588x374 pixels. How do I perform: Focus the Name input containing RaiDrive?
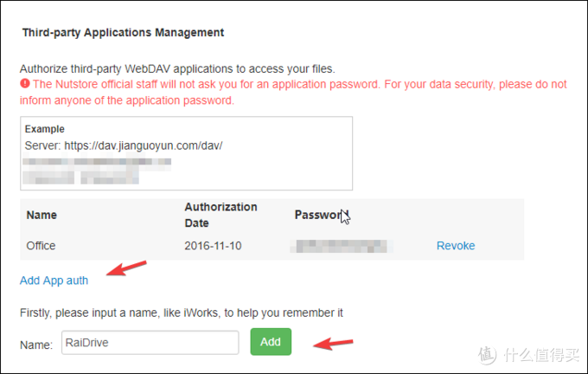(x=150, y=343)
